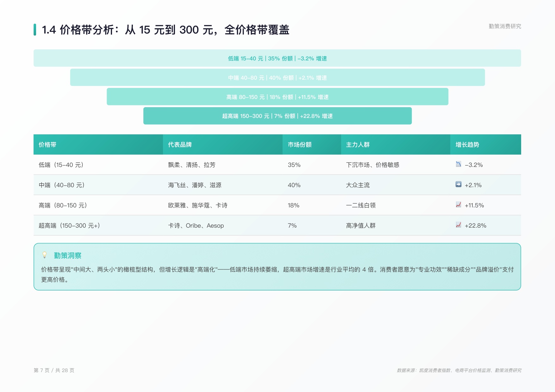Select the 超高端 150–300 元 funnel bar
Screen dimensions: 555x392
(x=277, y=116)
